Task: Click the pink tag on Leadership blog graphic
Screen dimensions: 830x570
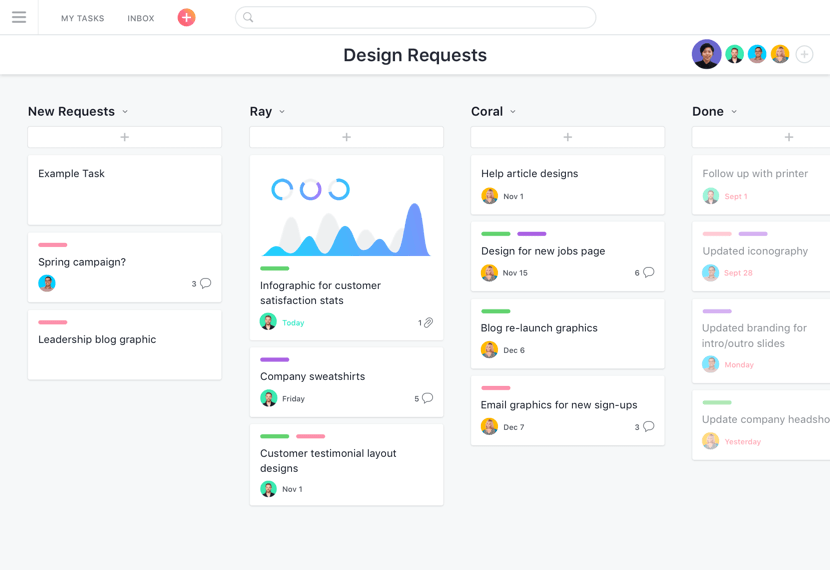Action: [53, 322]
